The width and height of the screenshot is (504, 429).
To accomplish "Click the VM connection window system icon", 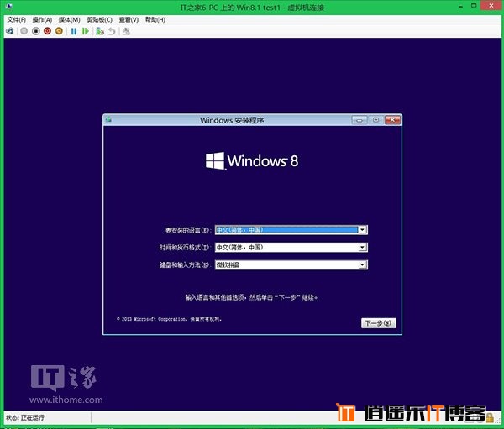I will (9, 6).
